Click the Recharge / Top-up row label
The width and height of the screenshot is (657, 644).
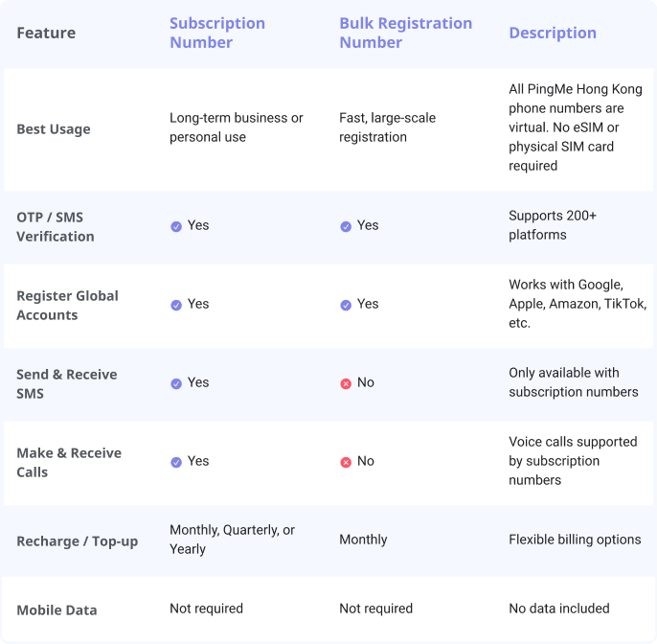(77, 541)
